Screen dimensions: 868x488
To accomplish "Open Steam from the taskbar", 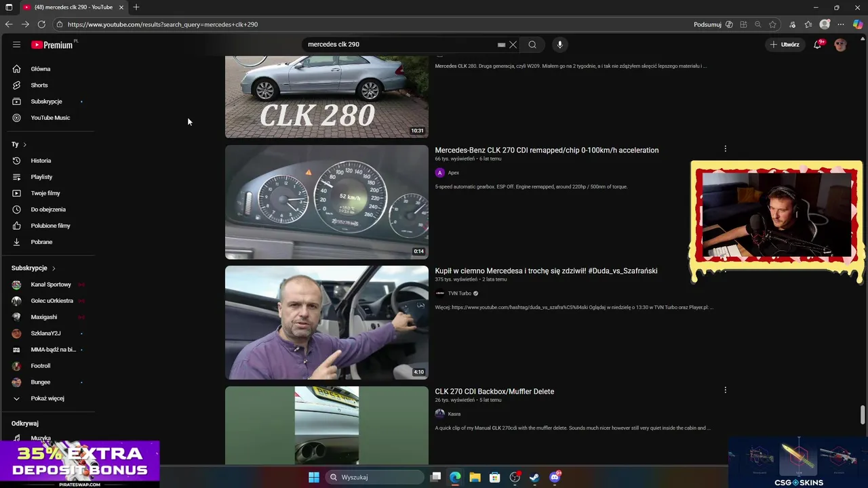I will point(534,477).
